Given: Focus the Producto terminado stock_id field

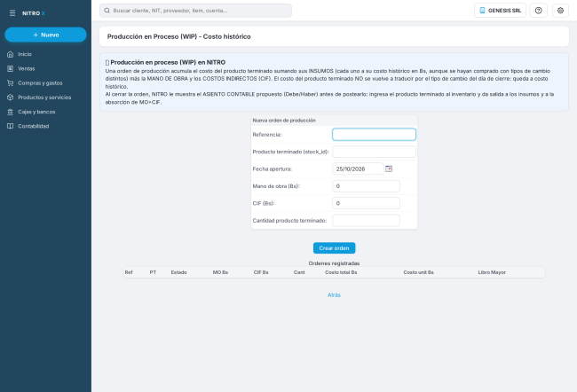Looking at the screenshot, I should pos(374,152).
